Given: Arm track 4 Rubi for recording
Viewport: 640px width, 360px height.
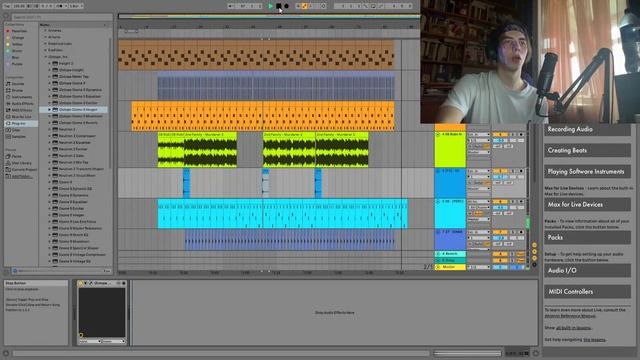Looking at the screenshot, I should click(521, 134).
